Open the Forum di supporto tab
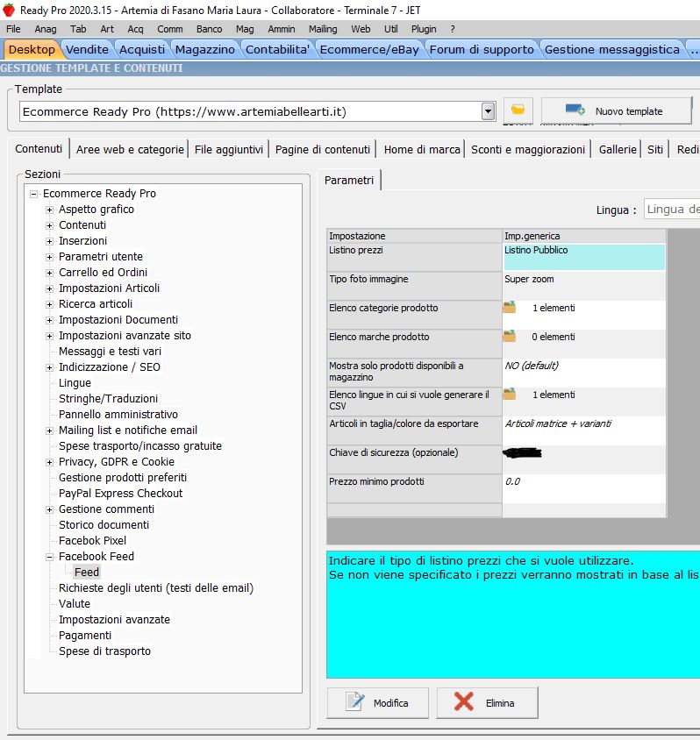Screen dimensions: 700x740 482,50
